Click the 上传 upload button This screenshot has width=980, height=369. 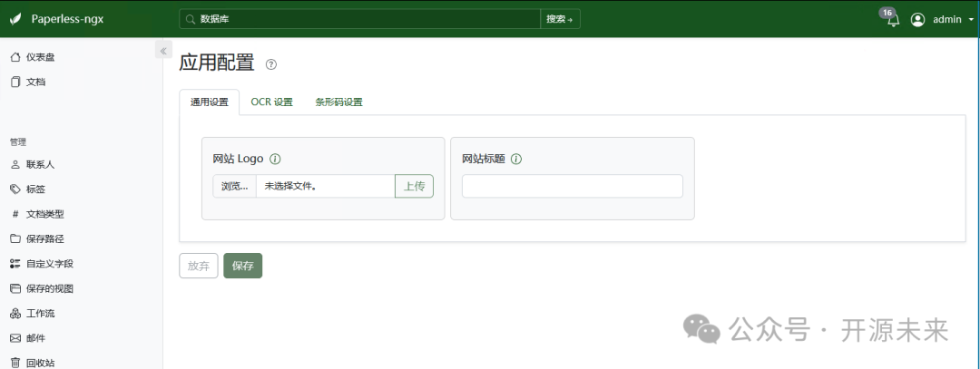click(x=414, y=186)
